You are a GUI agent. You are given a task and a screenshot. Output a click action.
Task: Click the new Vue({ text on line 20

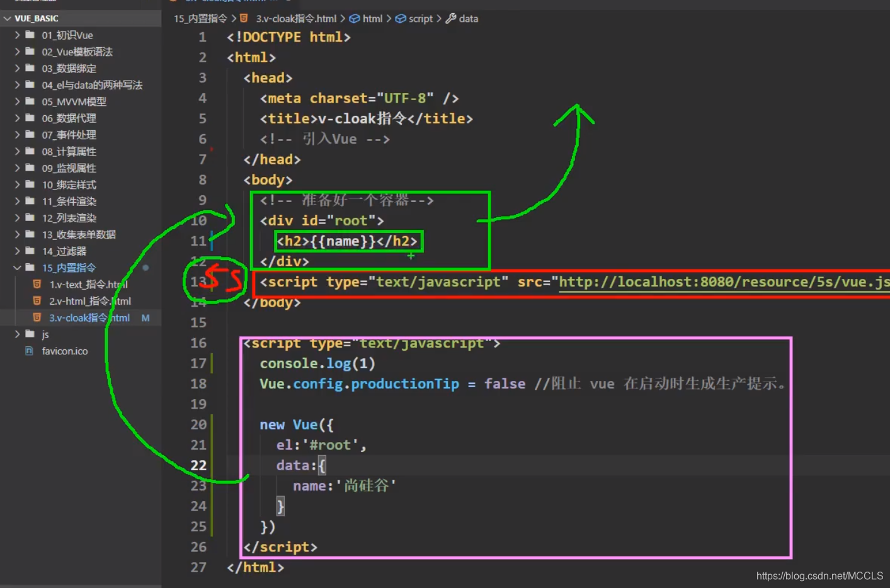pos(297,425)
